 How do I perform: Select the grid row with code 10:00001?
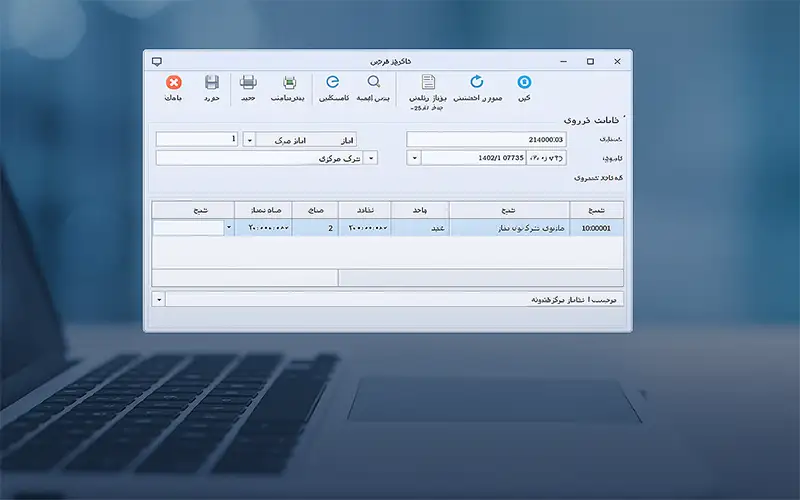[596, 228]
